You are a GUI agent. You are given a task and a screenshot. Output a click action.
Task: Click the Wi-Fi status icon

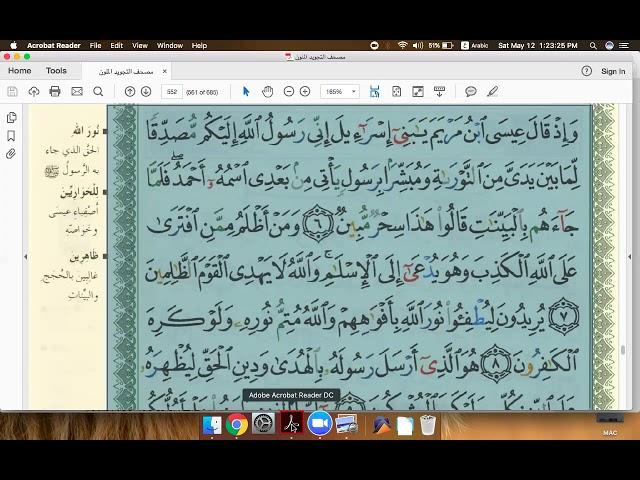coord(402,45)
